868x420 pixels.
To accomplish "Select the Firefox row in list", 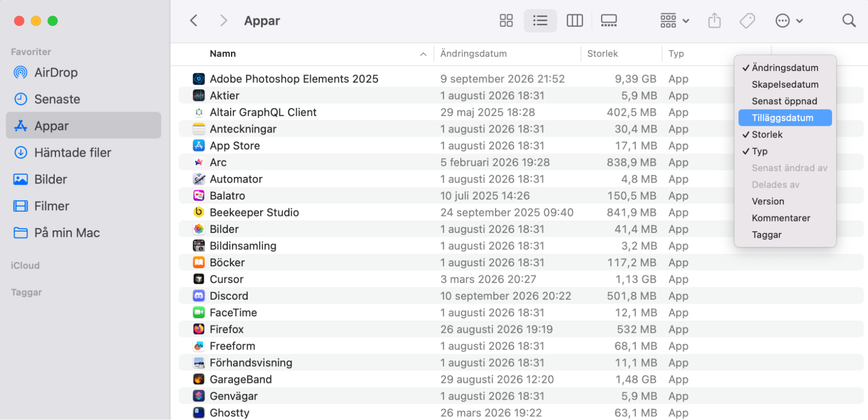I will tap(521, 329).
